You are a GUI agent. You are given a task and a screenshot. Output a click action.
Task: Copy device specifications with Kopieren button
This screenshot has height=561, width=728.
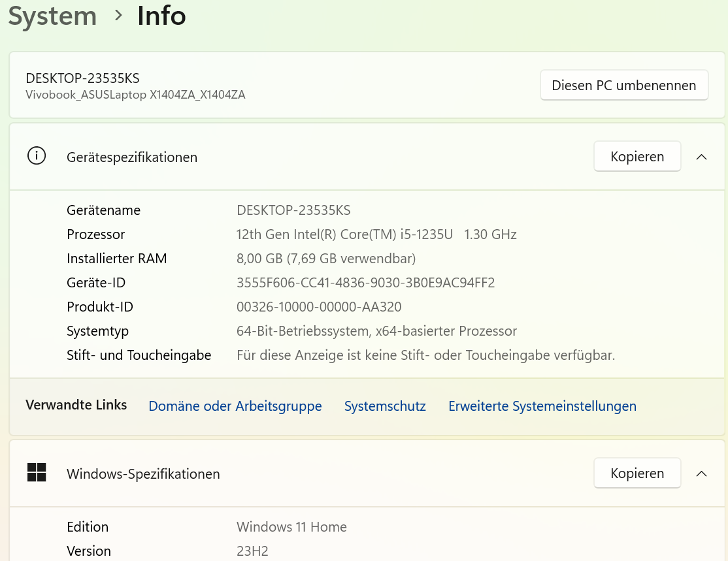point(637,156)
